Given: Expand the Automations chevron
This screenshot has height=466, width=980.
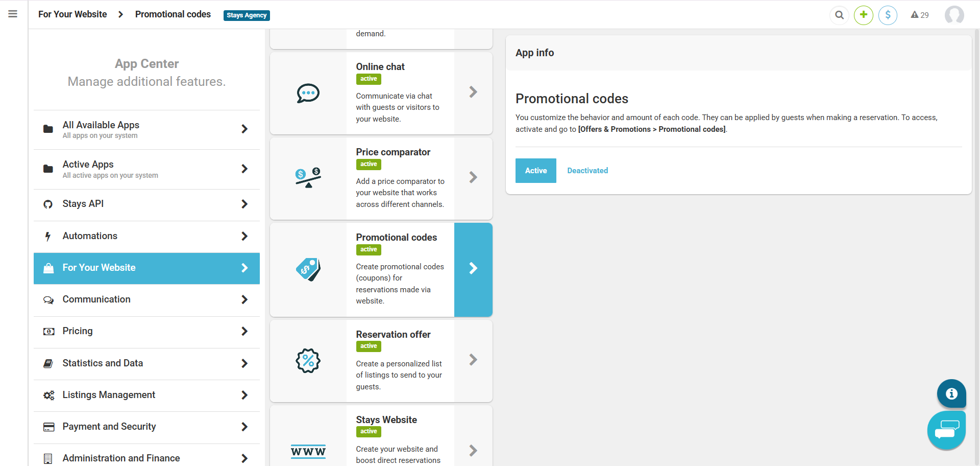Looking at the screenshot, I should 244,236.
